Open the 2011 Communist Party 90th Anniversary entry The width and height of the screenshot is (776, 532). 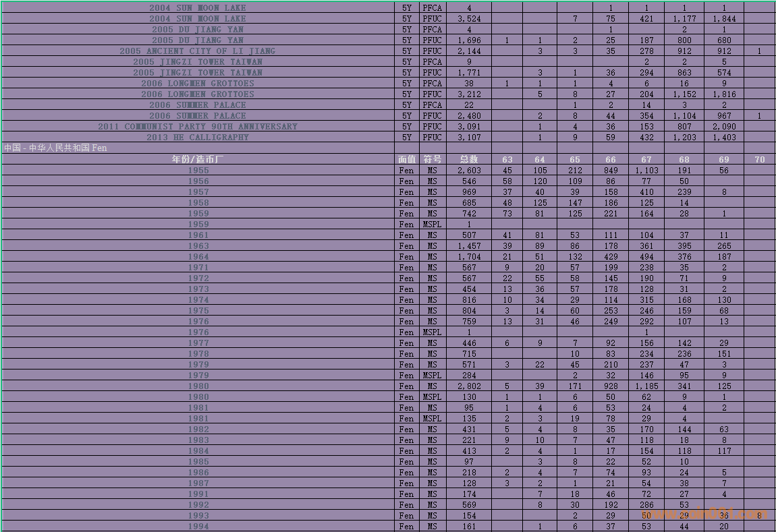(x=197, y=127)
